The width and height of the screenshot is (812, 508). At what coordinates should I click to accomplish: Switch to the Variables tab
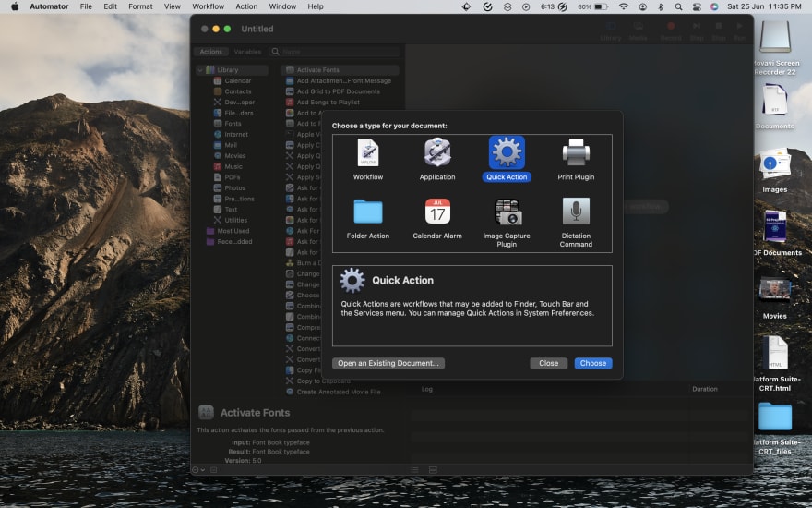(x=247, y=52)
